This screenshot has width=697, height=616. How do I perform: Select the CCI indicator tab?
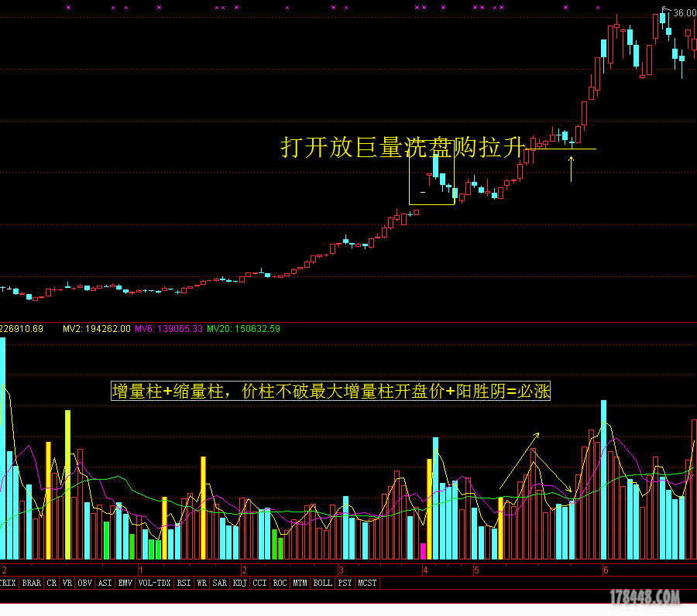259,583
